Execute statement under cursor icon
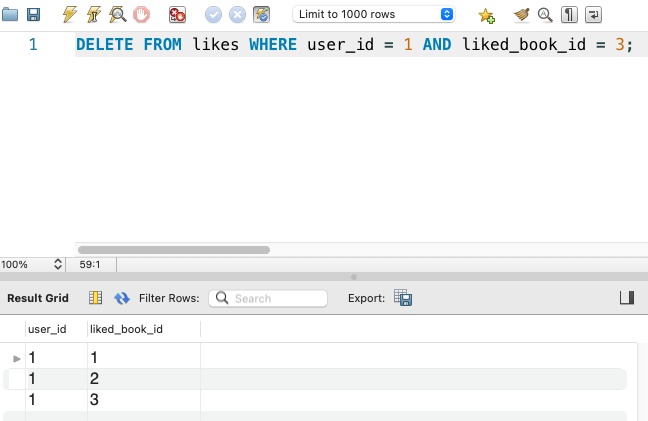 [94, 14]
